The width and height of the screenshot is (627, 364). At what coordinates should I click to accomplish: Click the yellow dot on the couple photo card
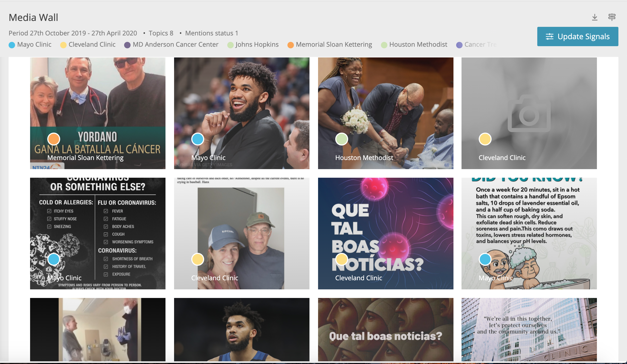tap(198, 259)
